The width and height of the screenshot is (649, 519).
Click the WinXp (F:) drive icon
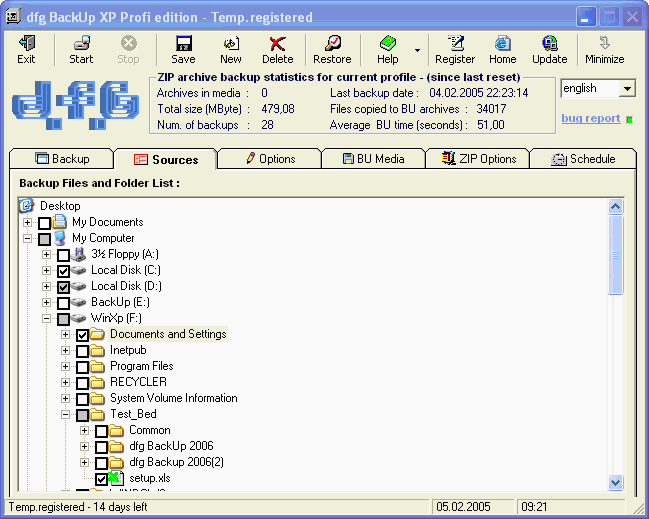click(x=78, y=318)
